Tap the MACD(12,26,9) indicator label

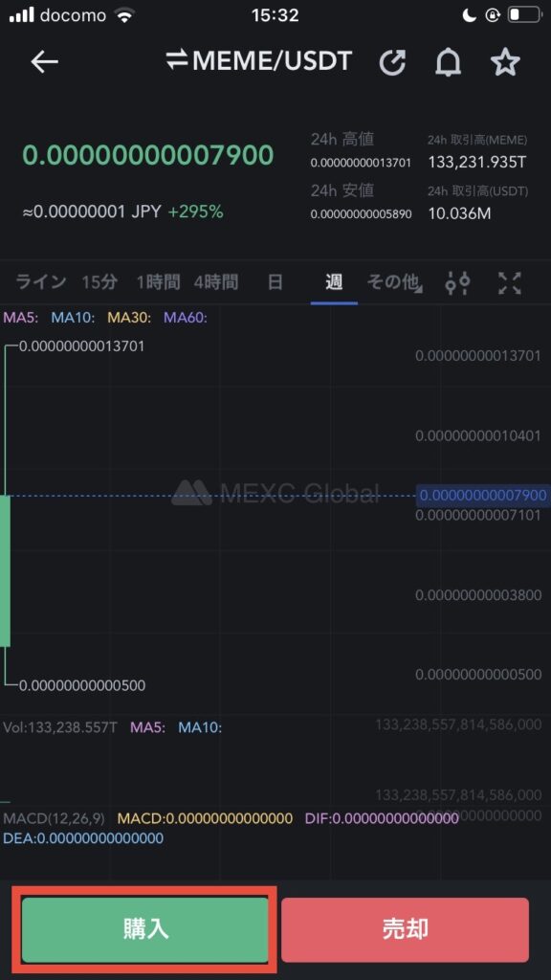55,819
